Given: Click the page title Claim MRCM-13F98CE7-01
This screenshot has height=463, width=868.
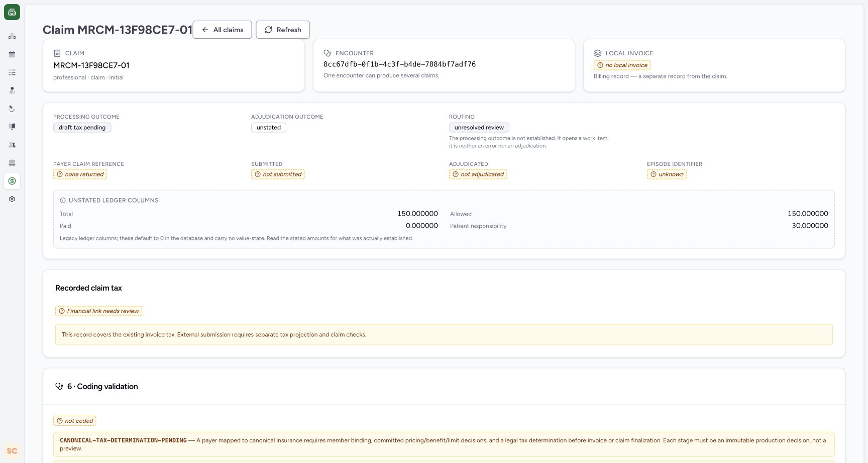Looking at the screenshot, I should (118, 30).
